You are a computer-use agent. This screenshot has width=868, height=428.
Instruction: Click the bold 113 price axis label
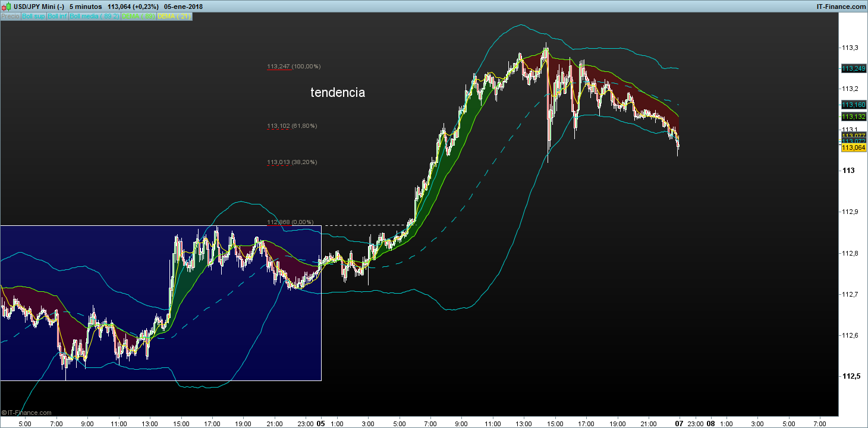(x=847, y=171)
